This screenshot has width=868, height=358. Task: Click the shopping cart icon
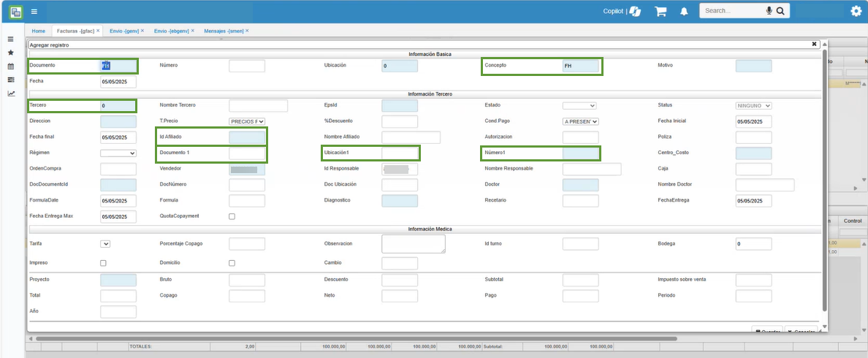click(x=660, y=11)
